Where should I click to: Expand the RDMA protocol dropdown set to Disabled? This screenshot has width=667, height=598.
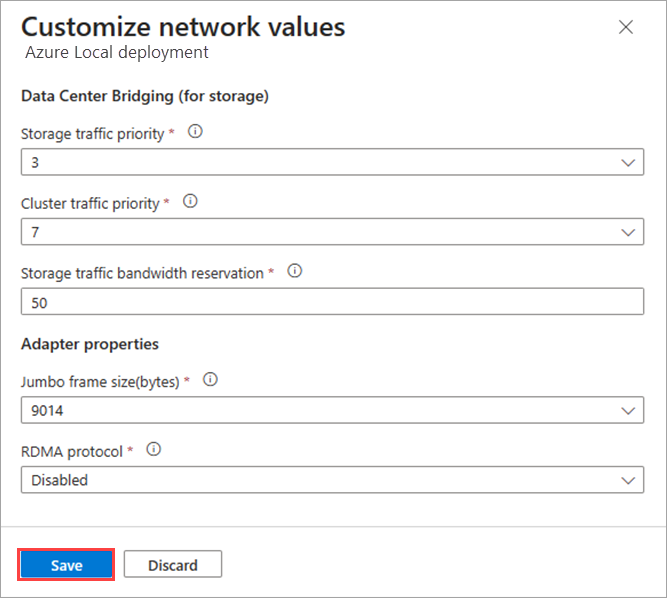pyautogui.click(x=332, y=480)
